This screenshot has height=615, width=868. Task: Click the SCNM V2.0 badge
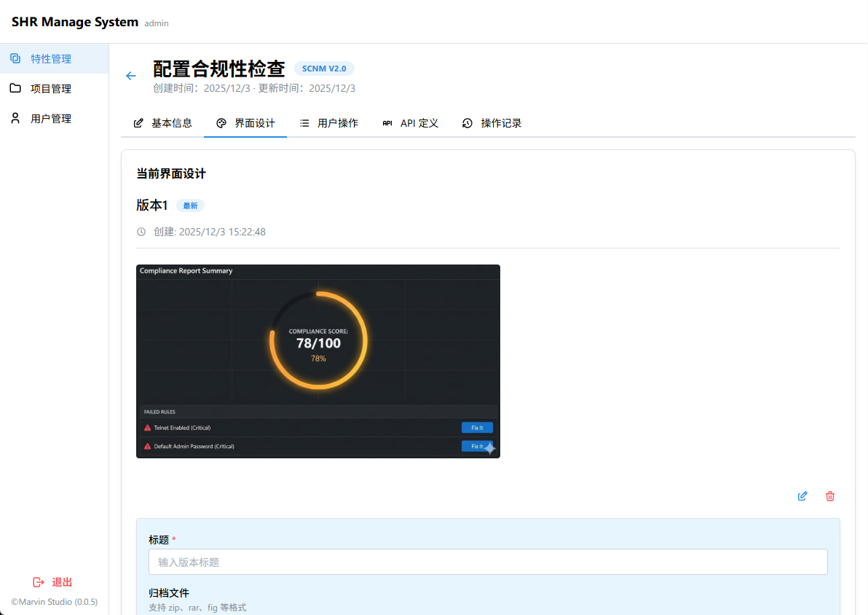tap(324, 68)
